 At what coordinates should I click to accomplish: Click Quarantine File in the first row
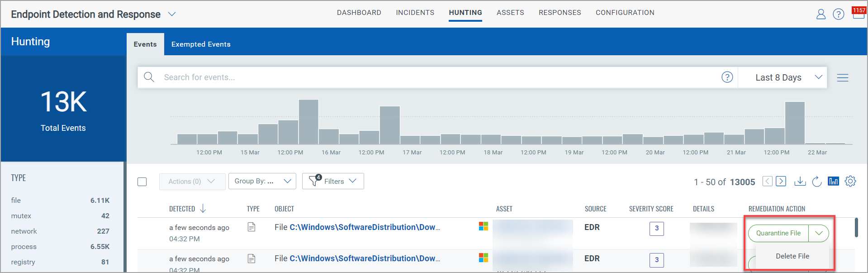pos(778,233)
